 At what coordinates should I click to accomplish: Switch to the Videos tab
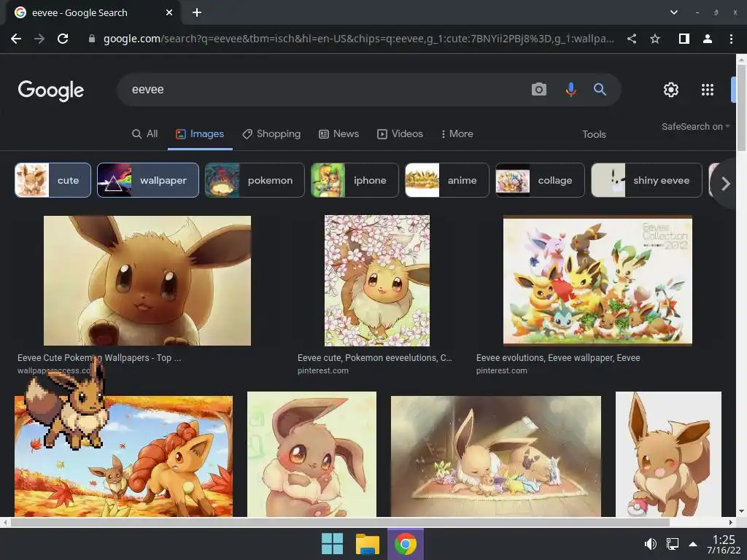click(400, 134)
